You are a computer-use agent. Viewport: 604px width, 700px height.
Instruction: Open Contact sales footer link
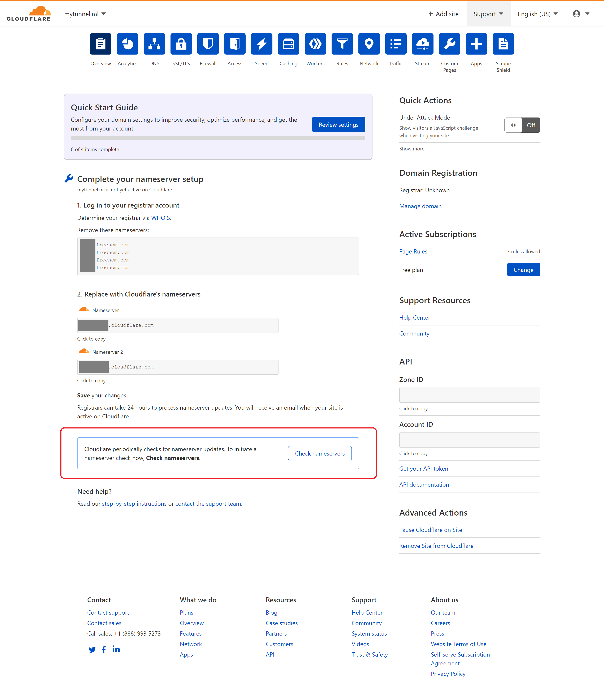pos(104,623)
